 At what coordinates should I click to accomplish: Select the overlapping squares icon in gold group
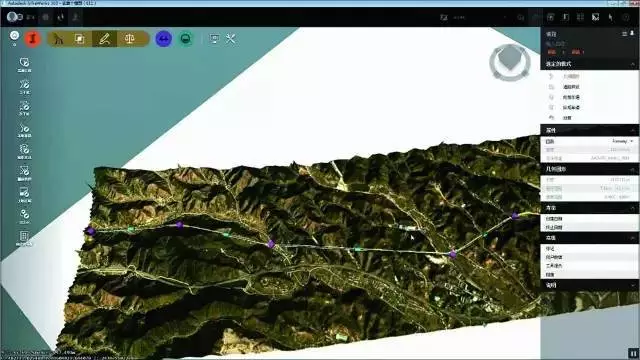[x=80, y=39]
